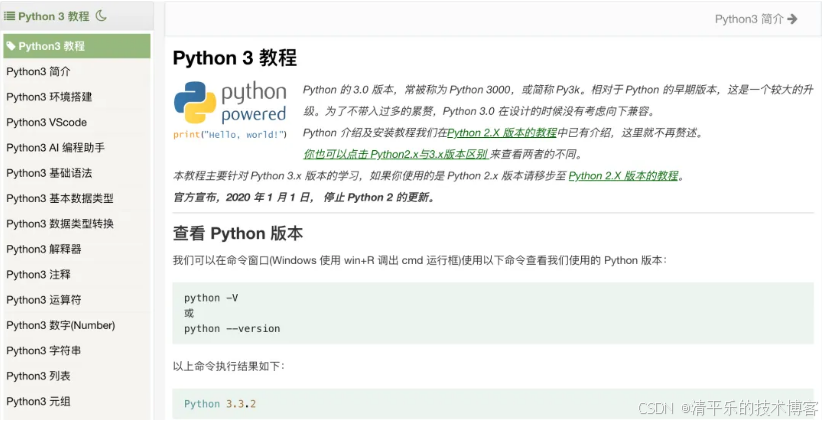Click the sentence 官方宣布，2020 年 1 月 1 日
The height and width of the screenshot is (424, 830).
[304, 197]
